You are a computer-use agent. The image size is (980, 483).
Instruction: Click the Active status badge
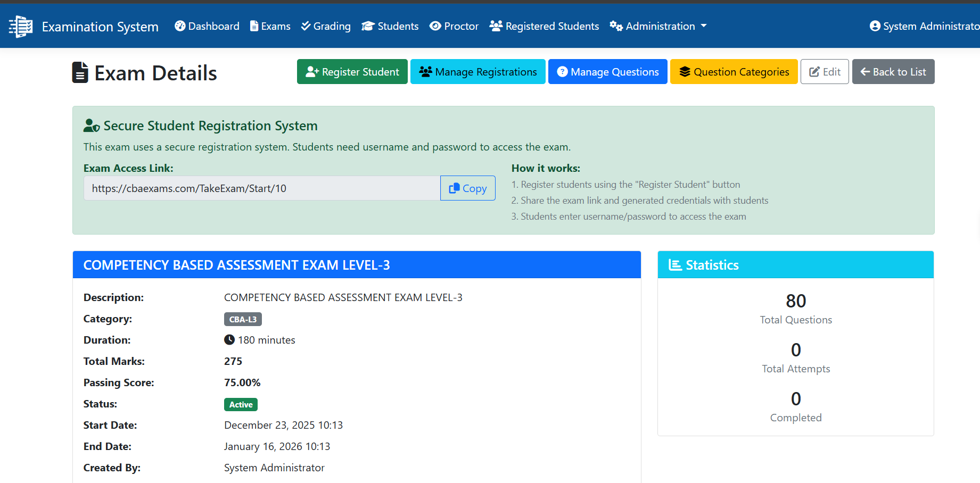click(241, 404)
